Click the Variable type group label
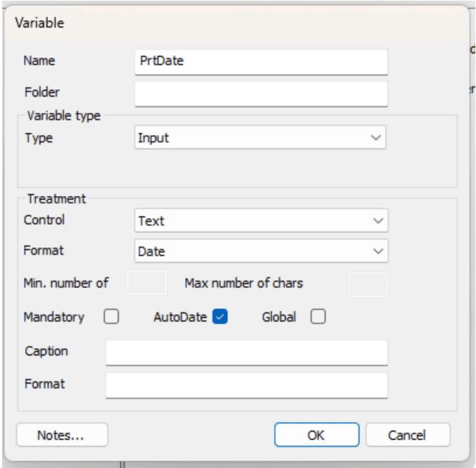Viewport: 476px width, 468px height. coord(63,116)
